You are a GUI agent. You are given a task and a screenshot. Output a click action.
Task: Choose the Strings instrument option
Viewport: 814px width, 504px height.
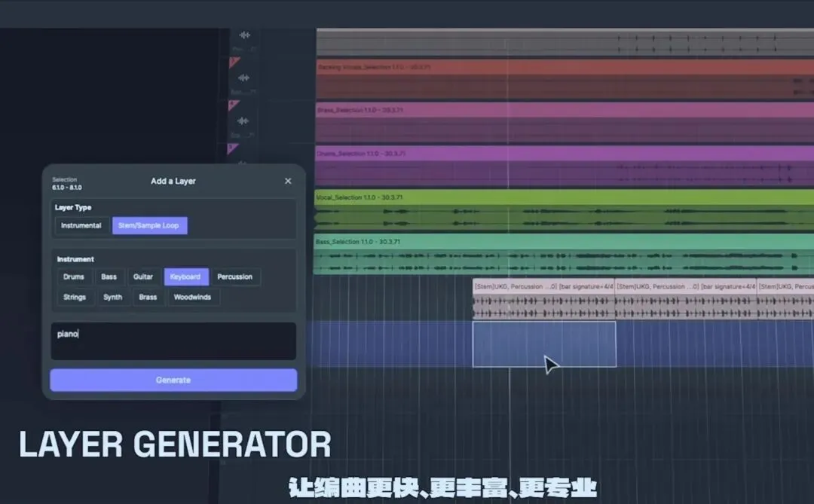click(x=75, y=298)
